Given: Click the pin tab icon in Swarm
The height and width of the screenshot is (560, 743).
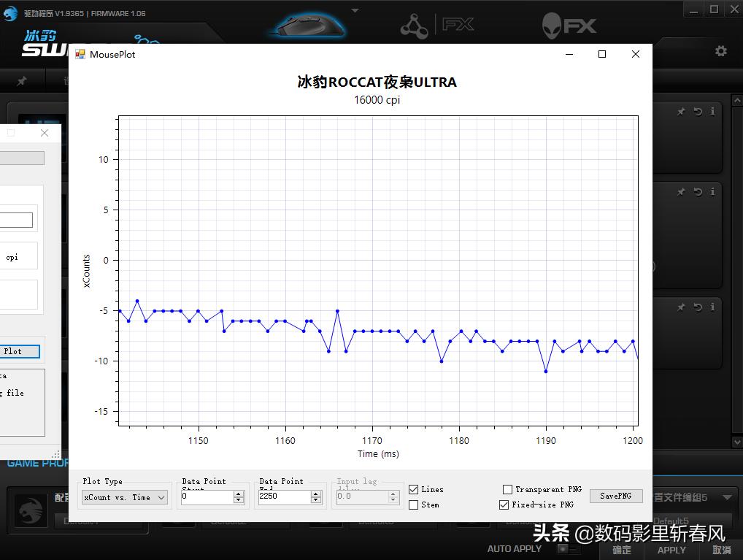Looking at the screenshot, I should (22, 81).
